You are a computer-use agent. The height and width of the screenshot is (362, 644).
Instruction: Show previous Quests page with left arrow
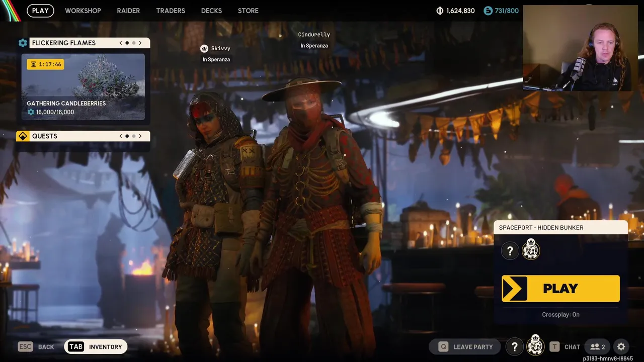121,136
